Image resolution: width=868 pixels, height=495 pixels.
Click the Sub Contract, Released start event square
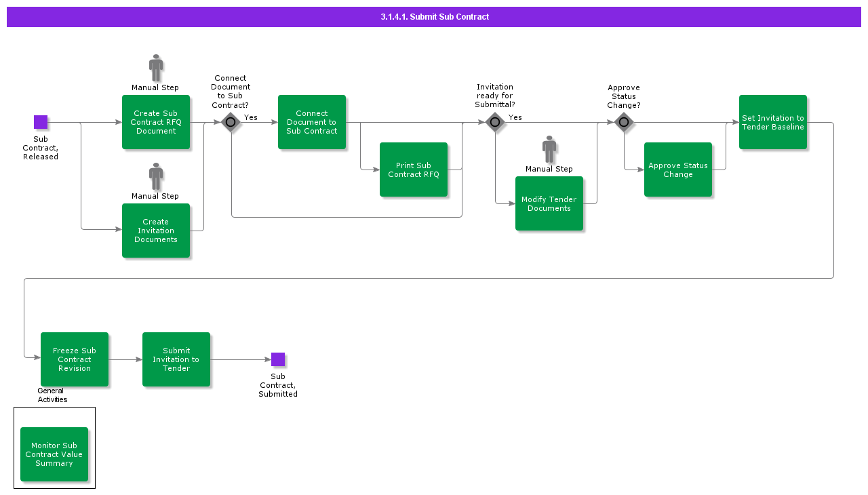pyautogui.click(x=41, y=122)
